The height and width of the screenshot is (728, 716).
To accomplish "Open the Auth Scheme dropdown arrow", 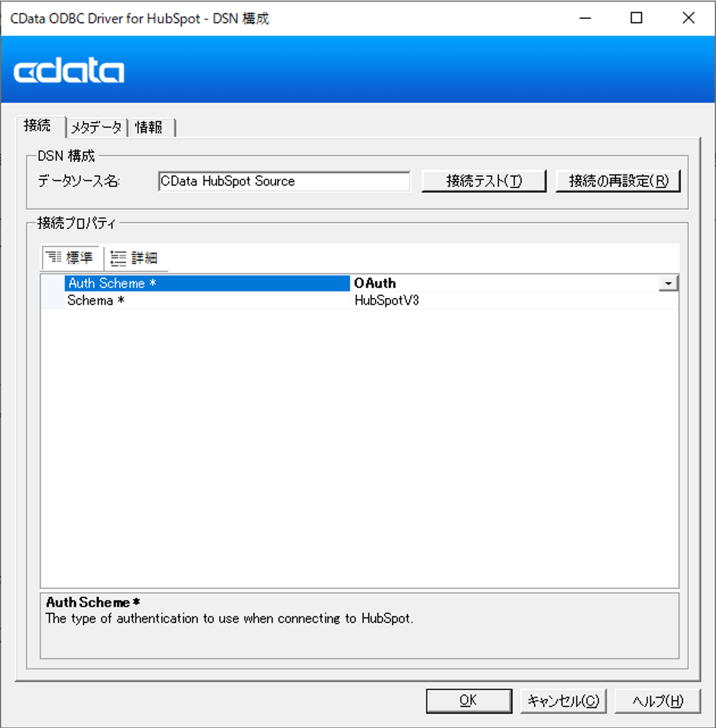I will click(668, 283).
